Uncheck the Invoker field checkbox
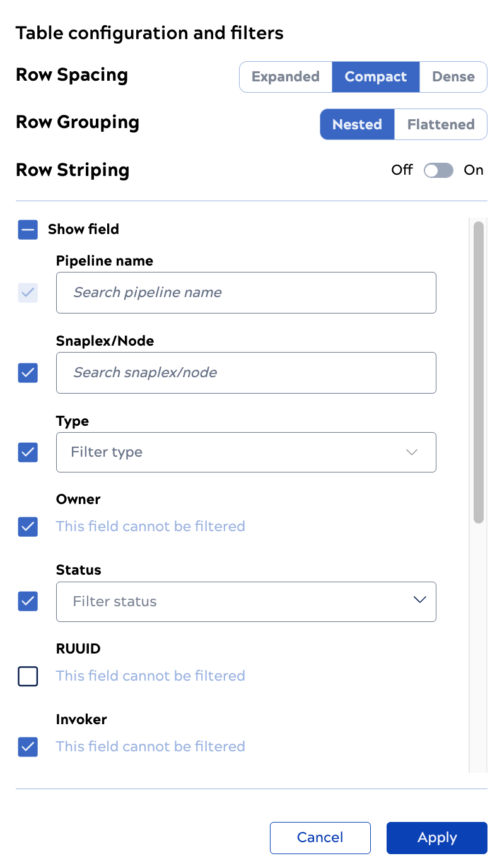Viewport: 502px width, 868px height. pyautogui.click(x=28, y=747)
